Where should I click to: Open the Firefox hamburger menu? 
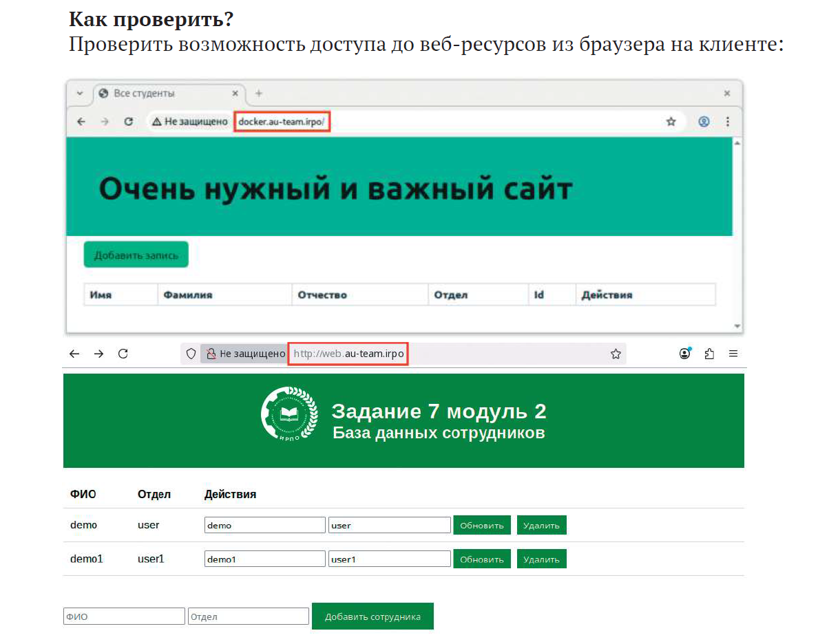[733, 354]
